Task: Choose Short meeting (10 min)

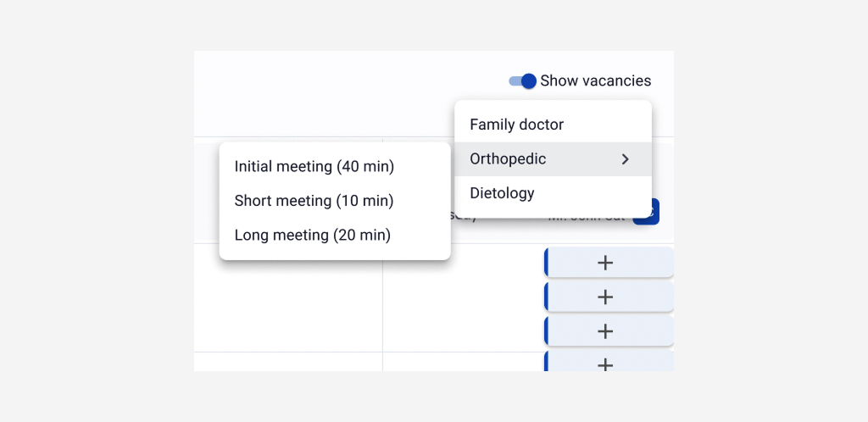Action: click(314, 201)
